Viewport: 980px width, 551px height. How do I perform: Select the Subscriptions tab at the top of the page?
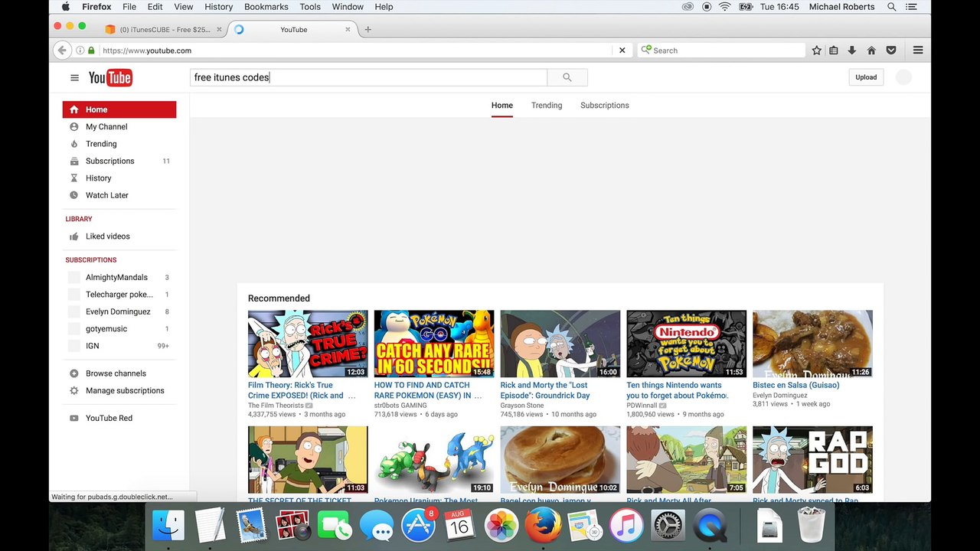pyautogui.click(x=605, y=106)
